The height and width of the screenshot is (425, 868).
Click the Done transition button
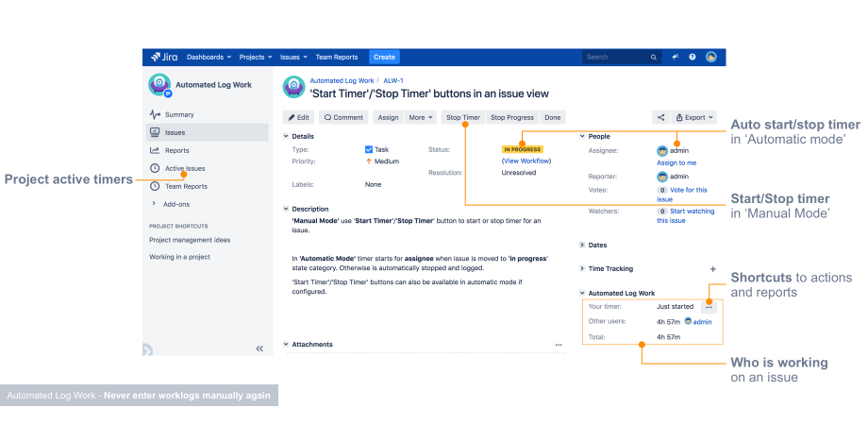click(x=553, y=117)
